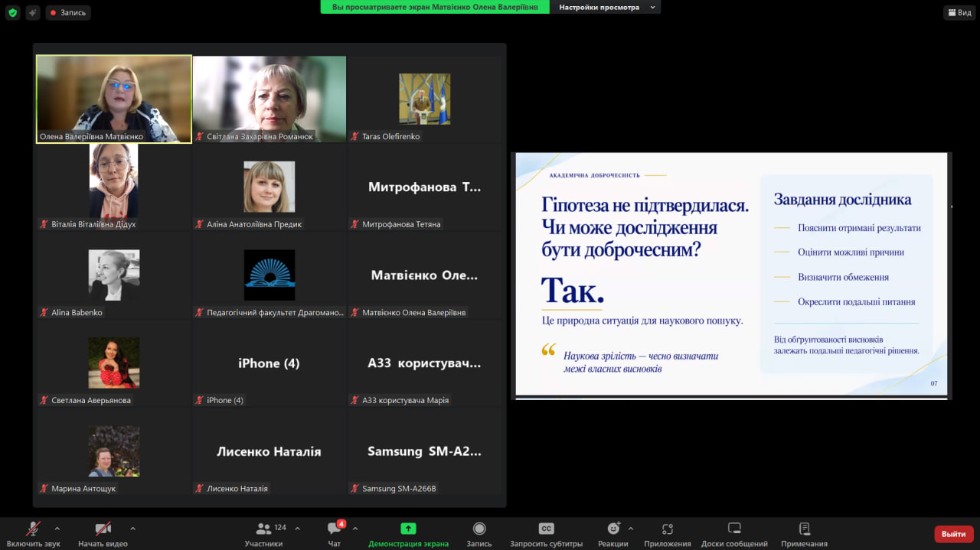Start camera with 'Начать видео'
Image resolution: width=980 pixels, height=550 pixels.
click(x=103, y=534)
